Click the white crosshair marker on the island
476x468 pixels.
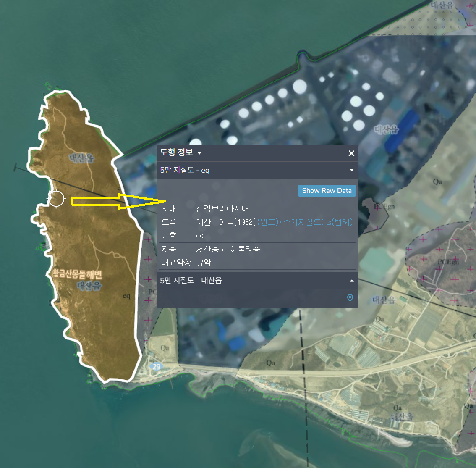pos(56,198)
